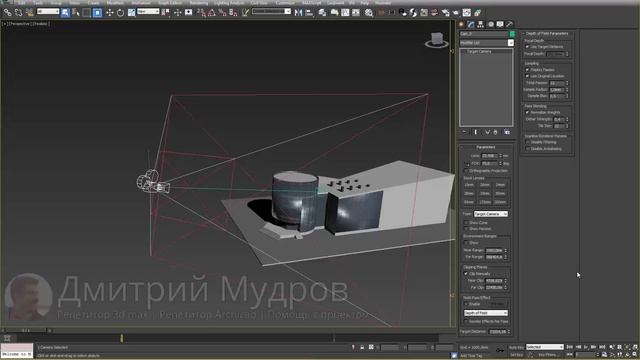Viewport: 640px width, 360px height.
Task: Open the Select by Name dialog icon
Action: tap(76, 13)
